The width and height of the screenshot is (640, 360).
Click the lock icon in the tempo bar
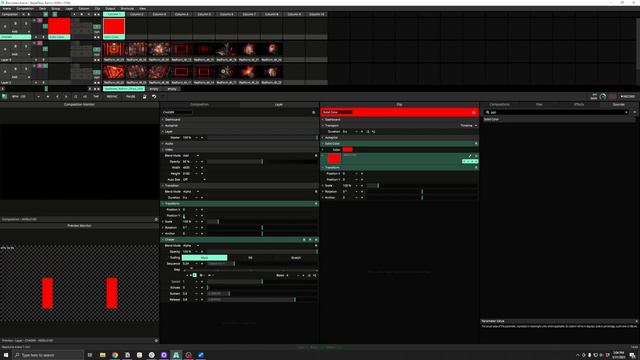(144, 97)
